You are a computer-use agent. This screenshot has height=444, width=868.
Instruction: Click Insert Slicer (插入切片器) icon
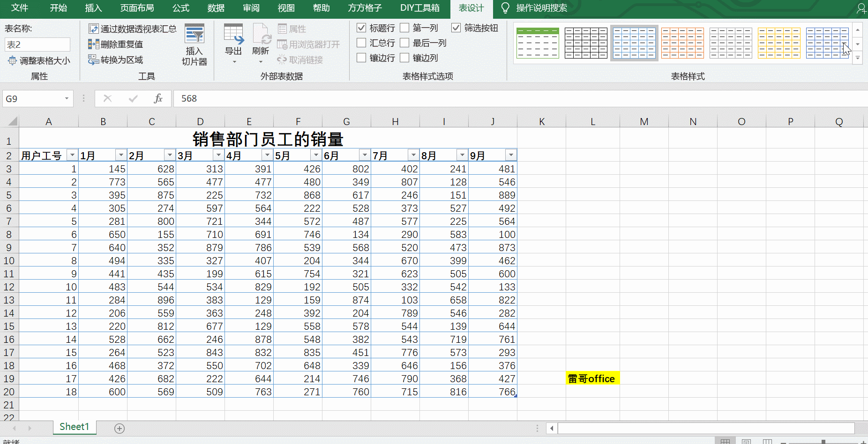195,34
